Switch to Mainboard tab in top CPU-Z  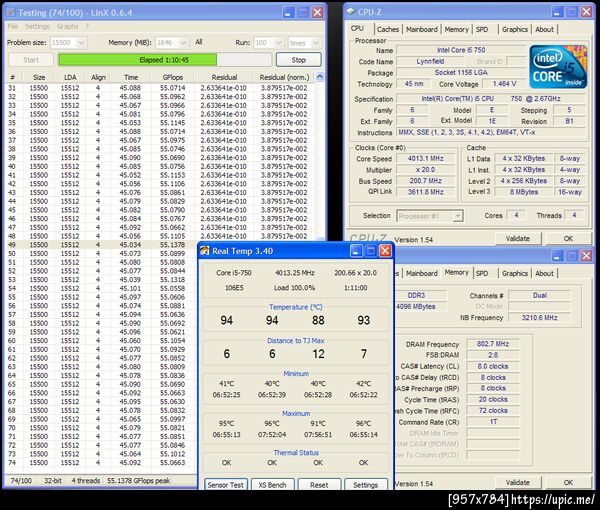422,29
